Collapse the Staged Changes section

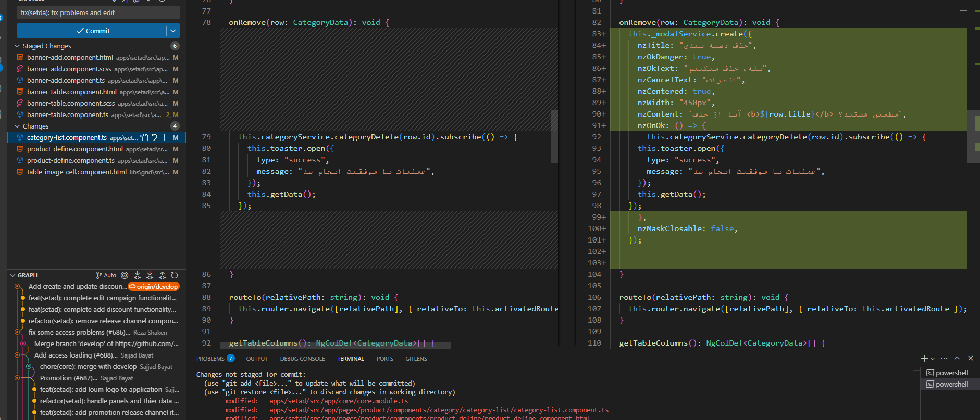tap(17, 46)
